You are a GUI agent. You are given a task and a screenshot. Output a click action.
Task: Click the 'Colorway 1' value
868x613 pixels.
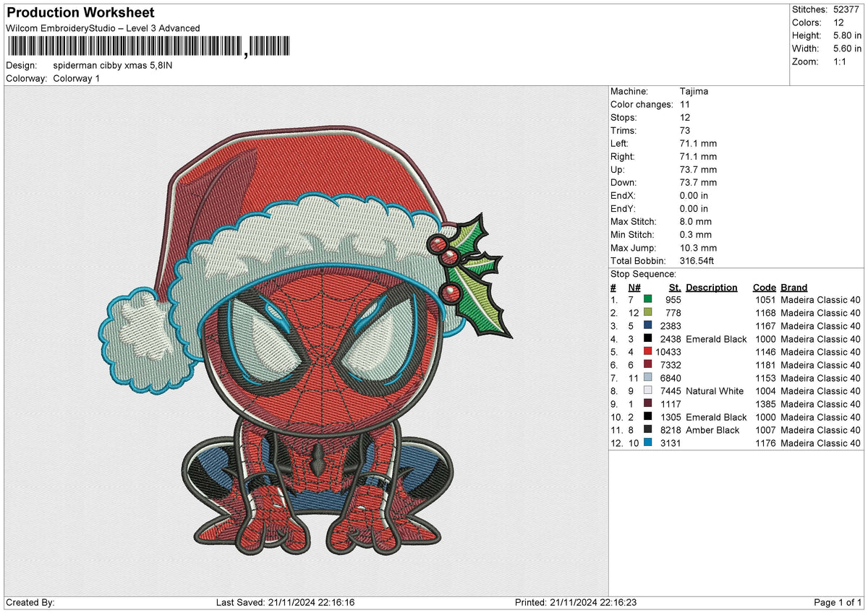pyautogui.click(x=77, y=78)
